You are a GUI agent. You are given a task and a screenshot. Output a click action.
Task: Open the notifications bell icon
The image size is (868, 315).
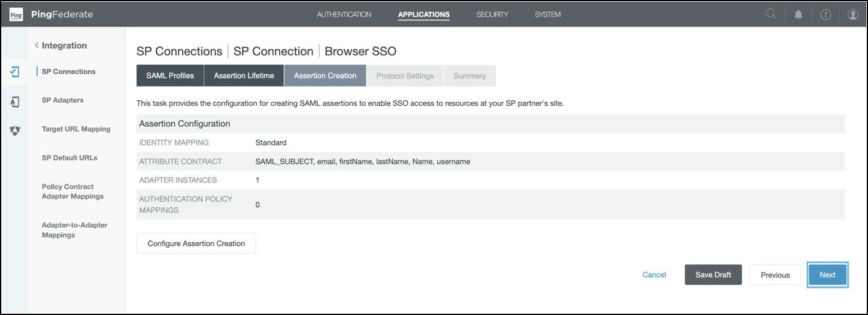point(798,14)
